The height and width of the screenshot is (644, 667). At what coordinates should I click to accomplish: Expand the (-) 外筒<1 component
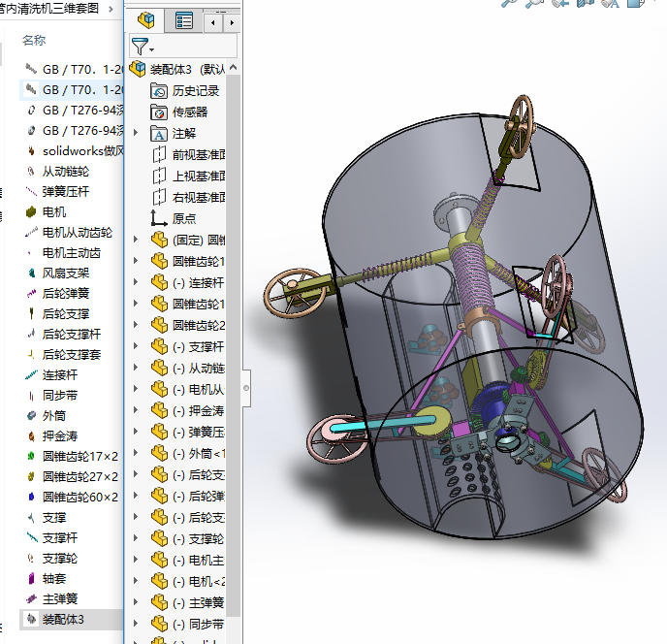pos(136,453)
